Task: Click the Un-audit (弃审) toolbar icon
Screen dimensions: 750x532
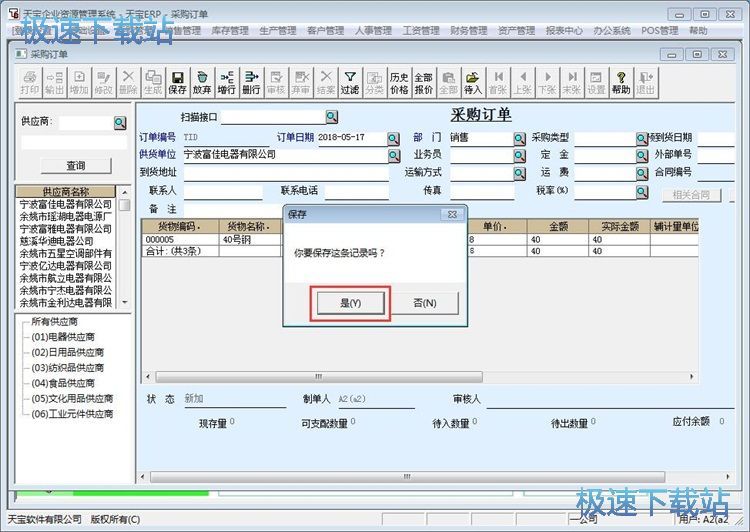Action: (x=301, y=83)
